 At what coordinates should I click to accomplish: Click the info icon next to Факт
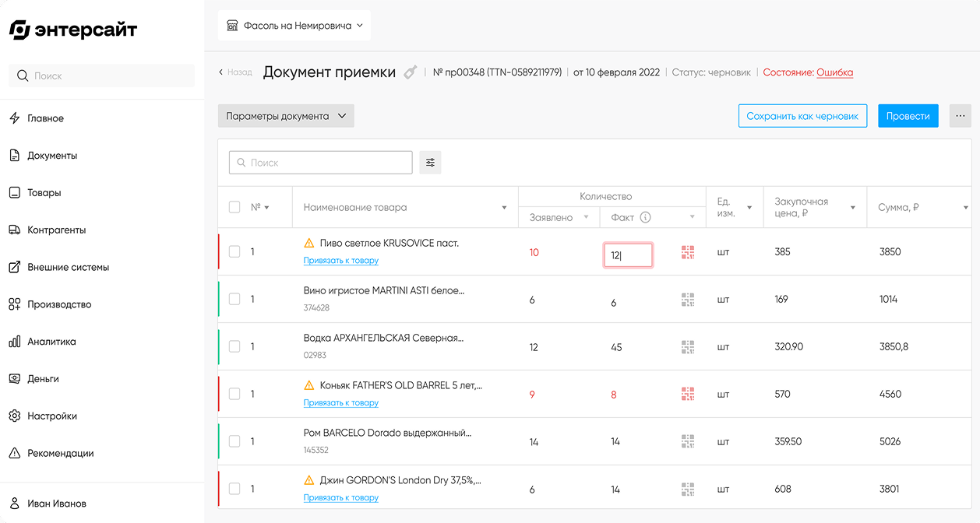point(645,218)
